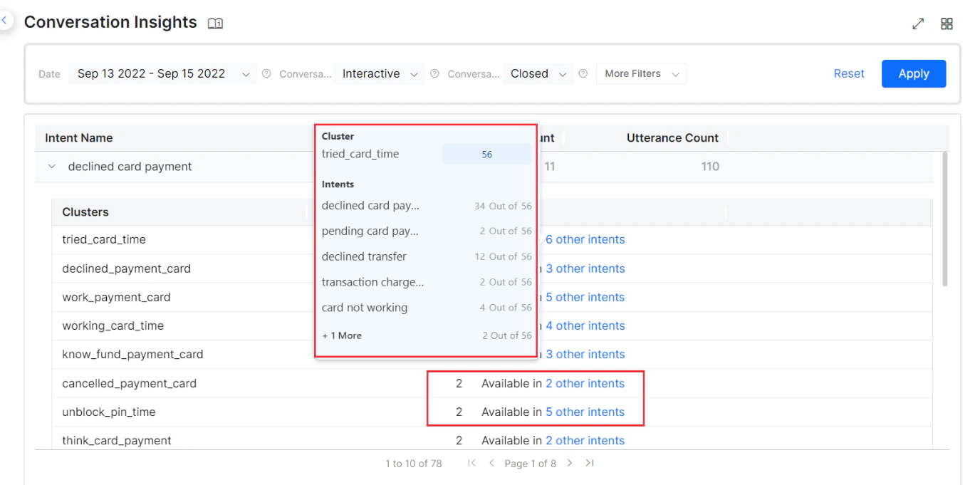Open the guide book icon beside Conversation Insights
The image size is (980, 485).
pyautogui.click(x=215, y=23)
